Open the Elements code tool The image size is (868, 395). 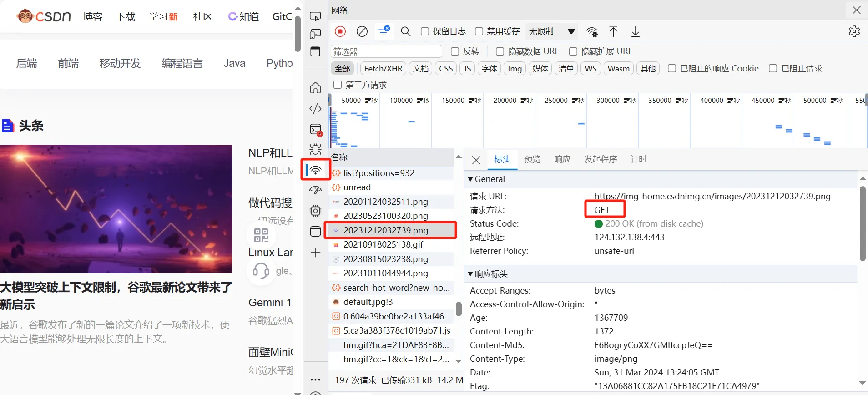[315, 108]
